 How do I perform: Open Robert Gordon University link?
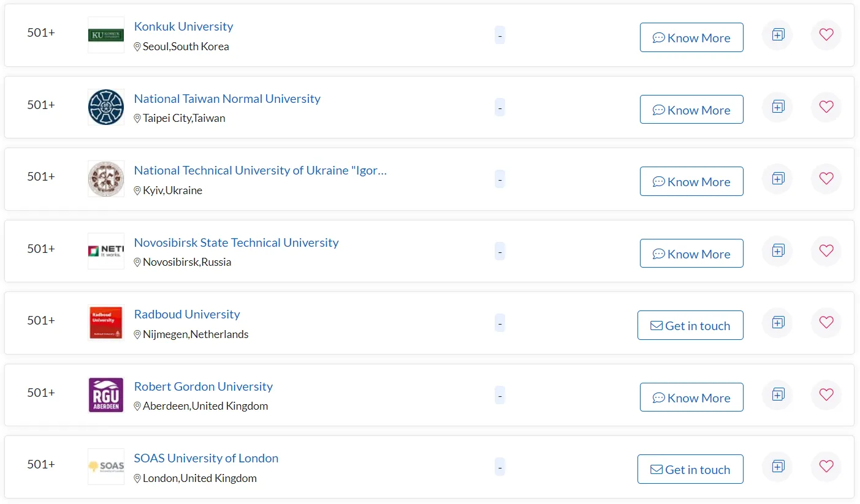coord(203,386)
